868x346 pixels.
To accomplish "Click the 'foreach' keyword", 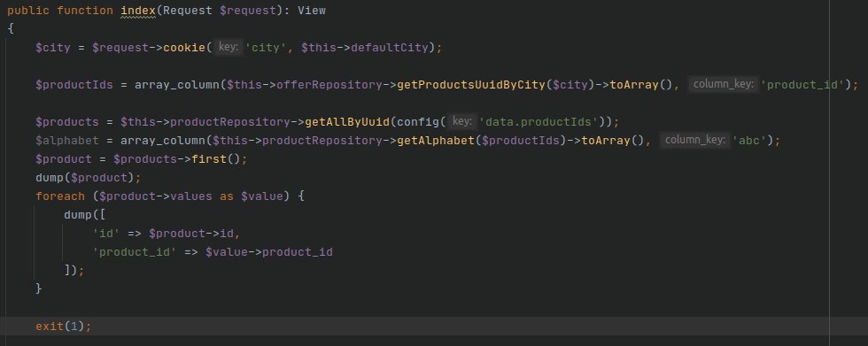I will click(x=60, y=196).
